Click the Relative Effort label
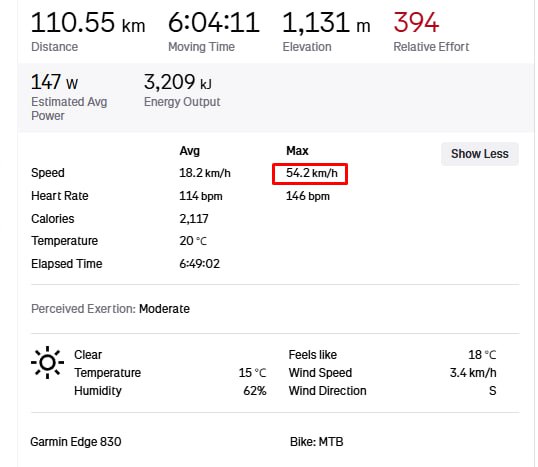This screenshot has height=467, width=538. [431, 47]
